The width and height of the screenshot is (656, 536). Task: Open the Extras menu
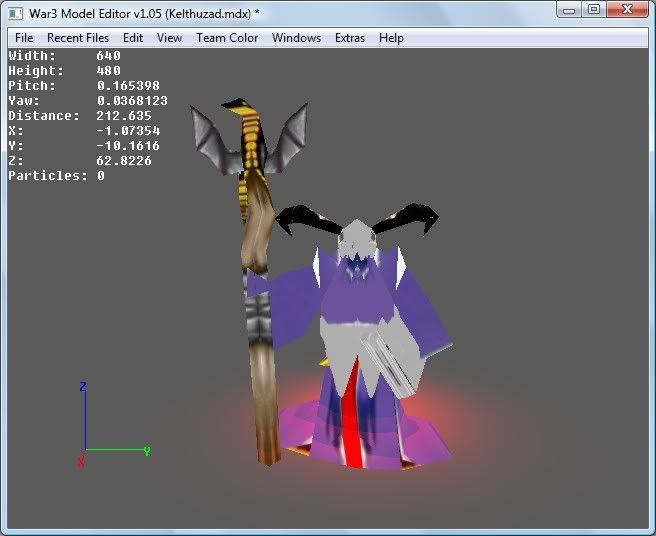(350, 38)
